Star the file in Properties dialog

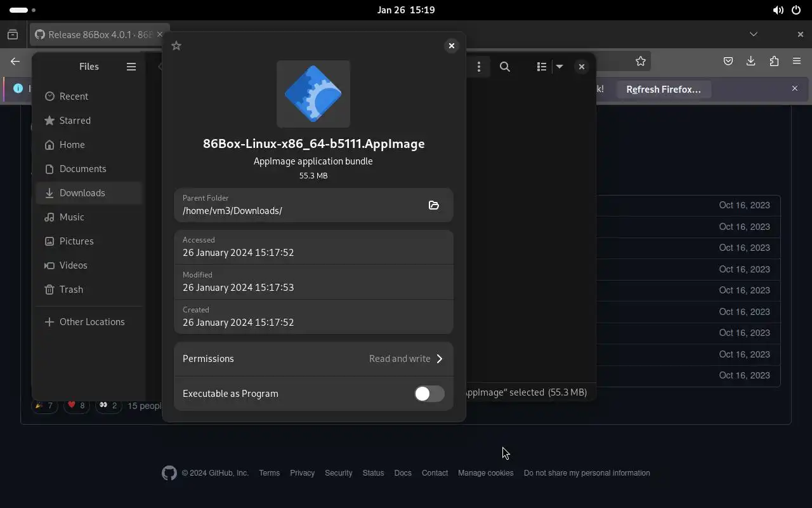click(176, 46)
